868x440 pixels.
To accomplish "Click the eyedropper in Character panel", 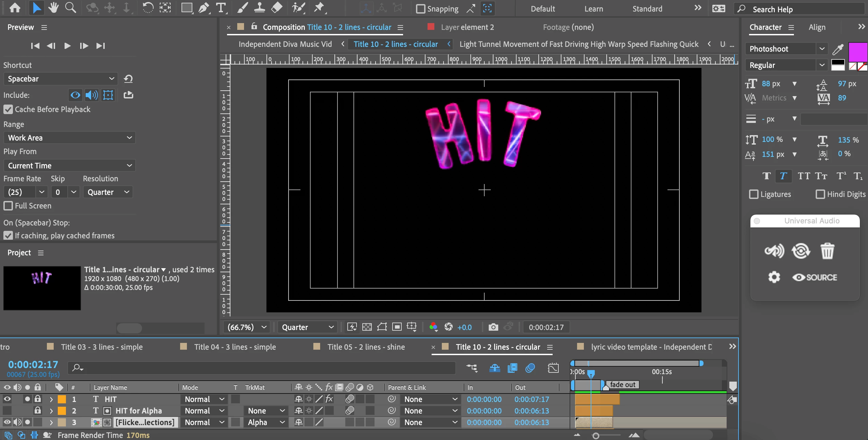I will tap(838, 50).
